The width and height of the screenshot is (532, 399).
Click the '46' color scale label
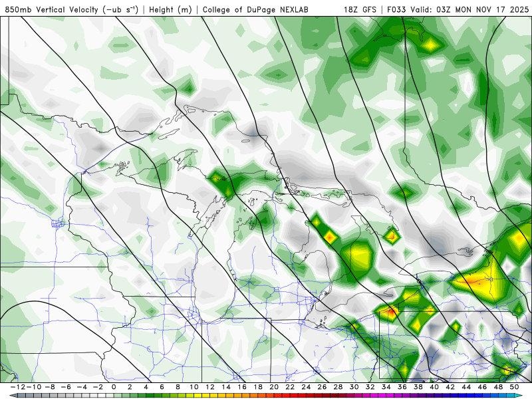click(x=482, y=387)
